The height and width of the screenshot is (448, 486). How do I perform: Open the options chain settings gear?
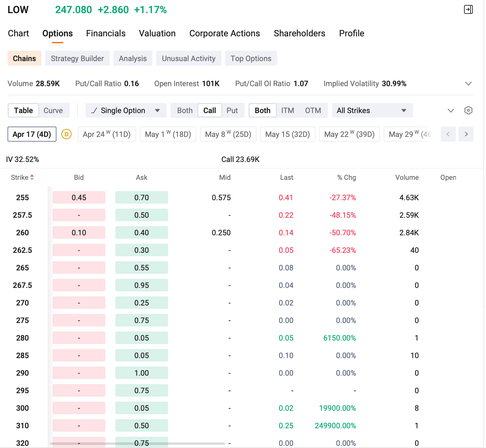[468, 110]
